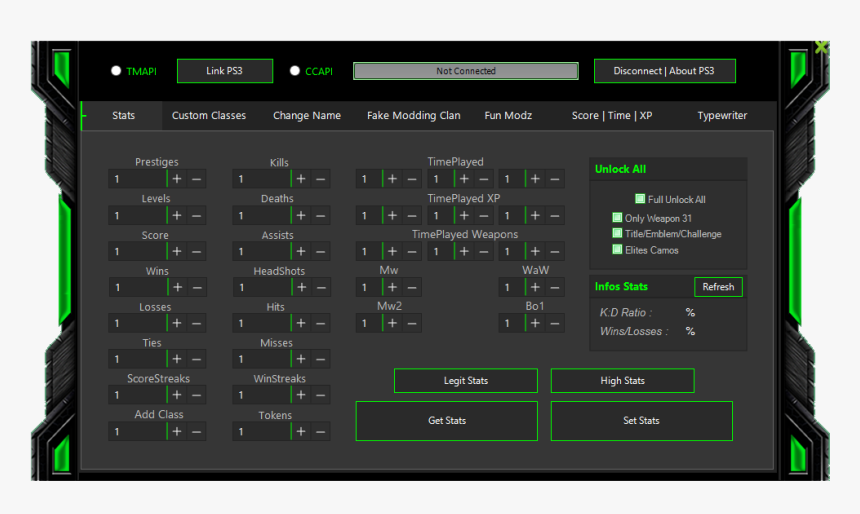Increase Add Class value
The width and height of the screenshot is (860, 514).
(177, 432)
